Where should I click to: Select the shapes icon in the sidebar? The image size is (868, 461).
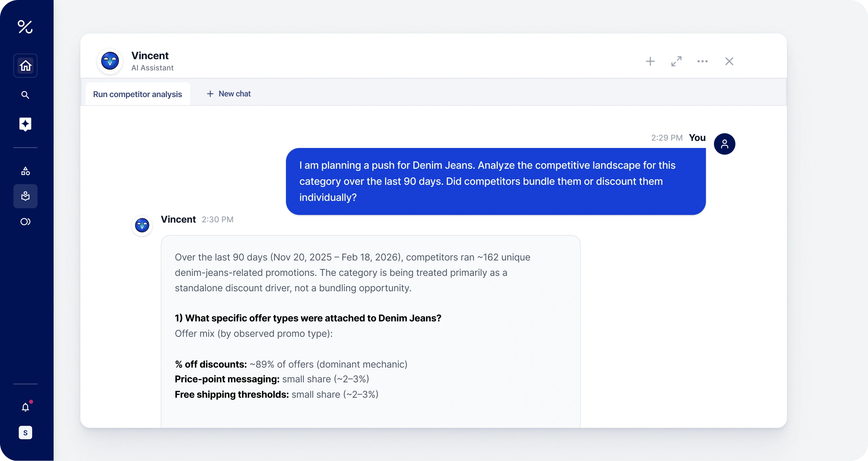point(25,171)
